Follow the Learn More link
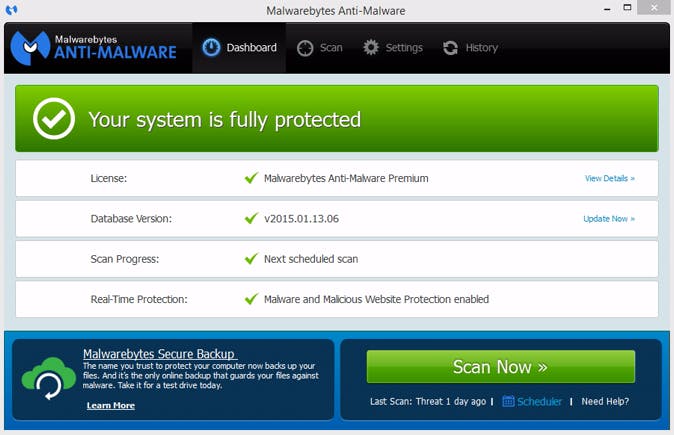Image resolution: width=674 pixels, height=435 pixels. point(110,405)
